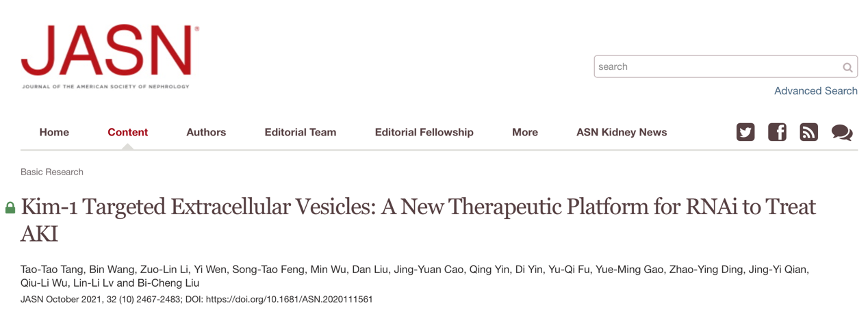Open Editorial Fellowship menu item
The image size is (868, 310).
[424, 133]
